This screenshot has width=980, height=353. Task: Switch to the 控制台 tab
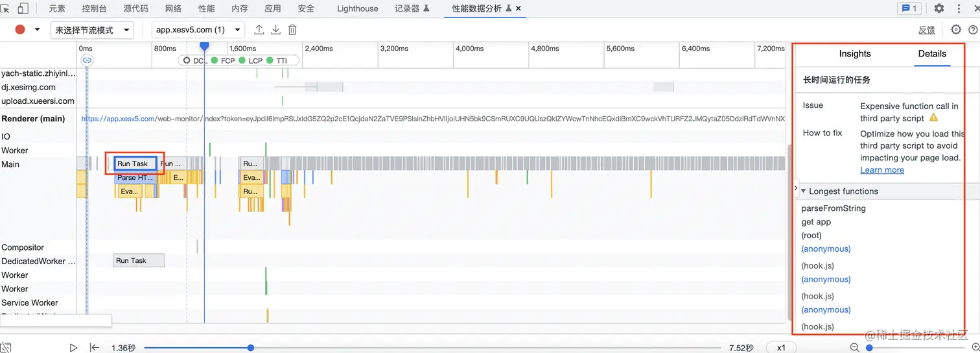(x=95, y=8)
